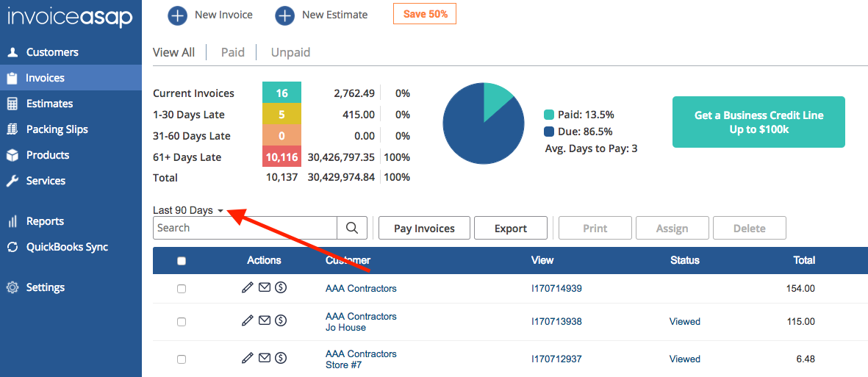This screenshot has width=868, height=377.
Task: Sort by the Status column header
Action: [684, 260]
